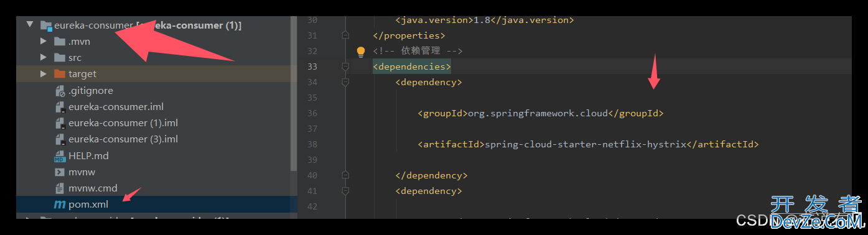Open eureka-consumer.iml in the project tree

pos(116,107)
